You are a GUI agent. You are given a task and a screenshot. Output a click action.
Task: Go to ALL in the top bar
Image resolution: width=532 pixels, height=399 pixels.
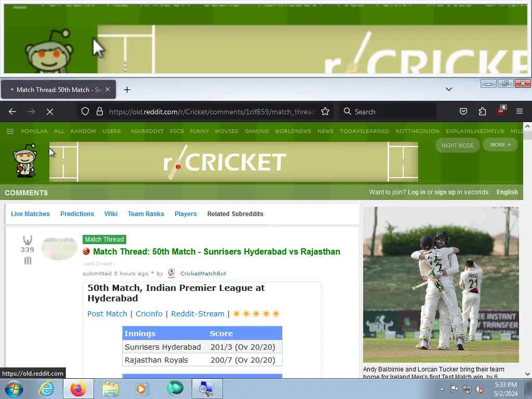[59, 131]
